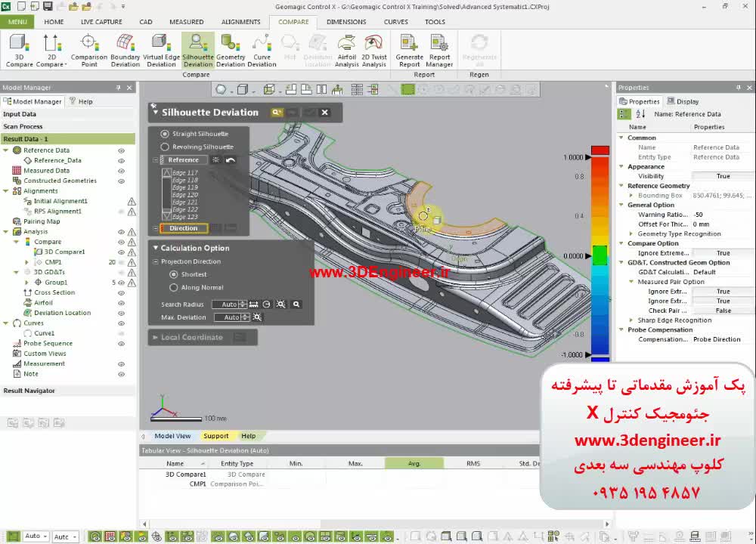The width and height of the screenshot is (756, 544).
Task: Open Virtual Edge Deviation tool
Action: 161,50
